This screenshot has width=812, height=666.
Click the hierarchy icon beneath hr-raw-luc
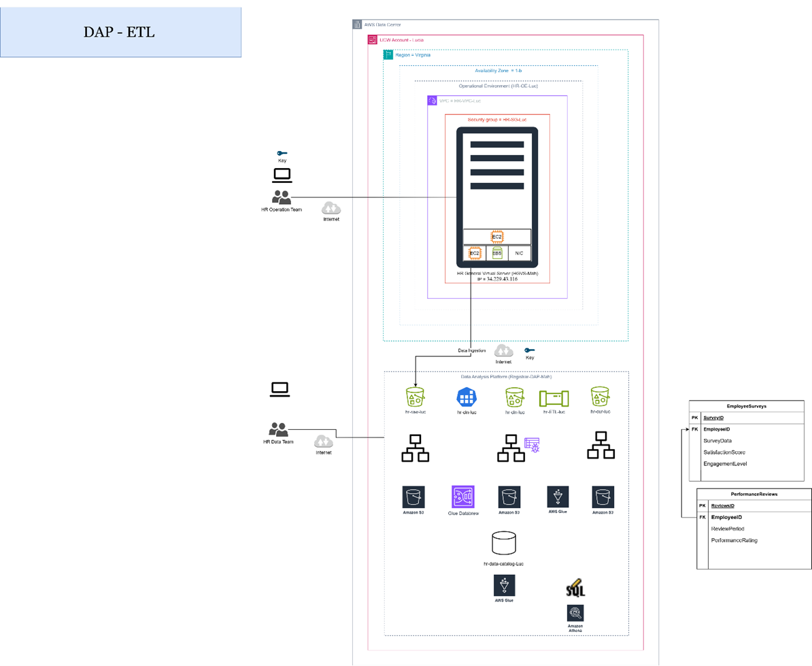(416, 448)
